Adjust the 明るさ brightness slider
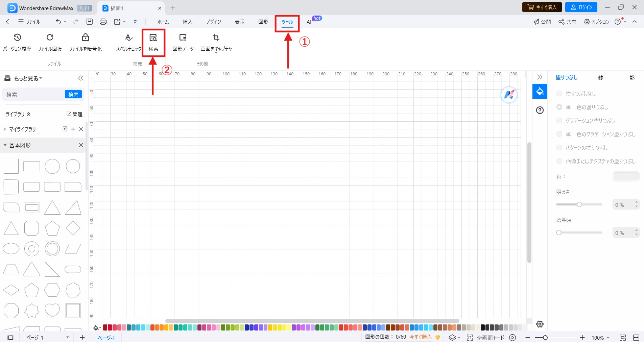Image resolution: width=644 pixels, height=342 pixels. click(x=579, y=204)
